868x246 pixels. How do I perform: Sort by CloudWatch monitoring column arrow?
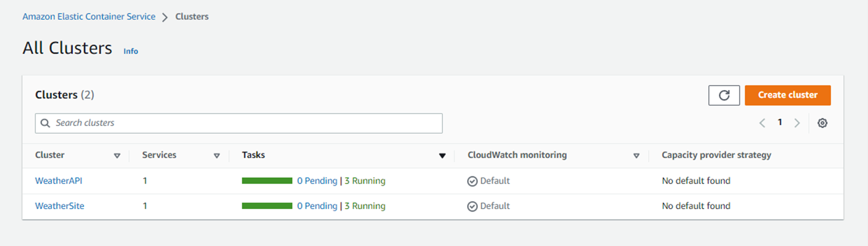click(636, 156)
